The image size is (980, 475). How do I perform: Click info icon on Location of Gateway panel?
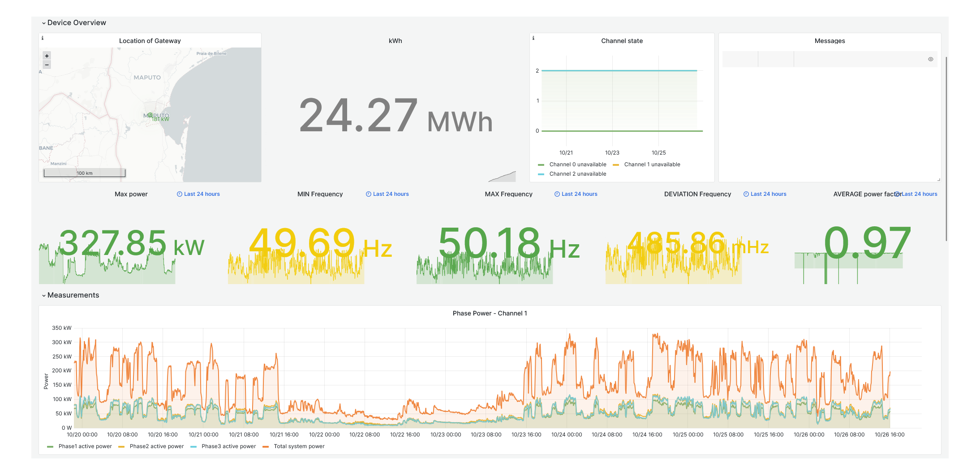click(x=43, y=39)
